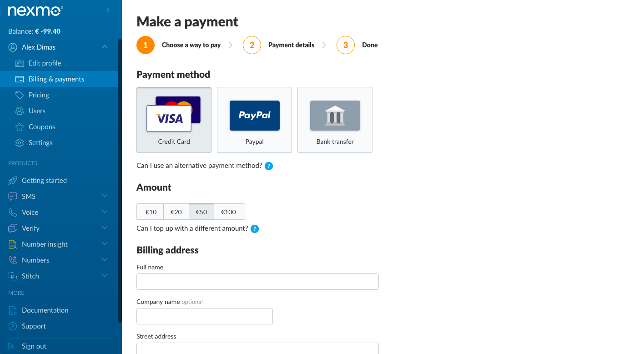Click the Numbers phone hash icon
Viewport: 644px width, 354px height.
point(13,260)
